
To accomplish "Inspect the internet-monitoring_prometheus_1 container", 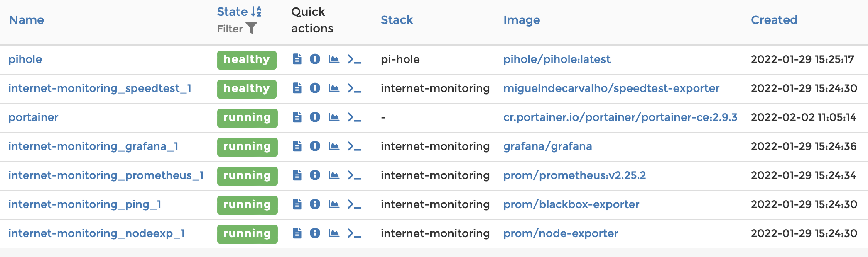I will [x=315, y=175].
